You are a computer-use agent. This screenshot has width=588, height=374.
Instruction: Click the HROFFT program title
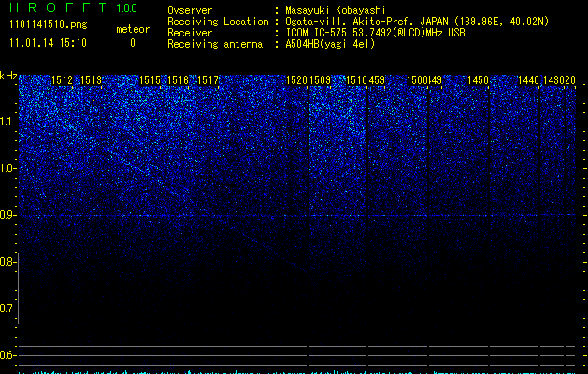pyautogui.click(x=58, y=7)
